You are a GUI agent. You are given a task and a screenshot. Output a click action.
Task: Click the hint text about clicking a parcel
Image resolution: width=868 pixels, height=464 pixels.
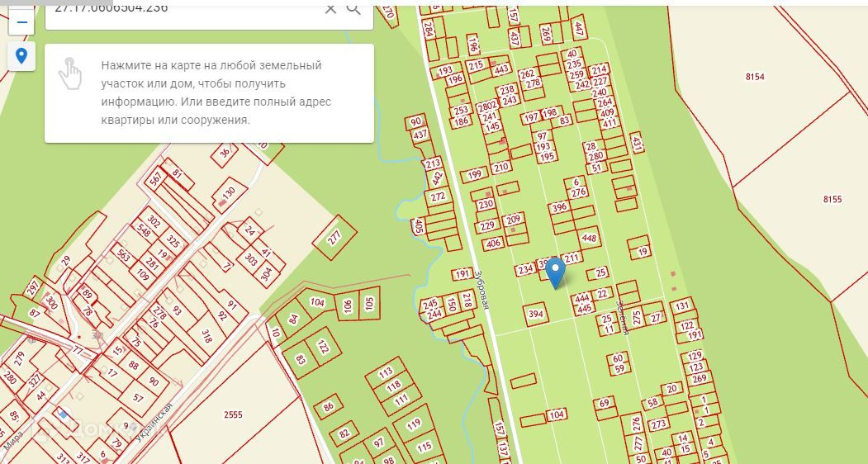216,92
